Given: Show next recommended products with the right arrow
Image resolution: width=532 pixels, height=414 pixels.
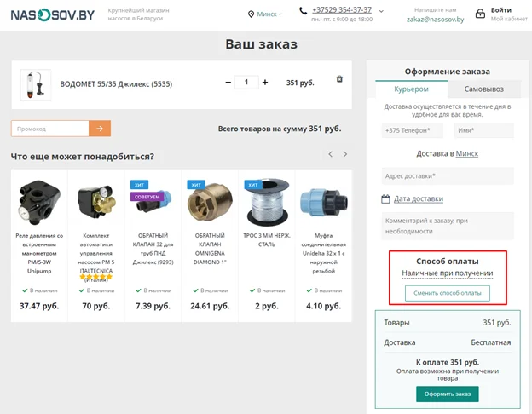Looking at the screenshot, I should (x=344, y=154).
